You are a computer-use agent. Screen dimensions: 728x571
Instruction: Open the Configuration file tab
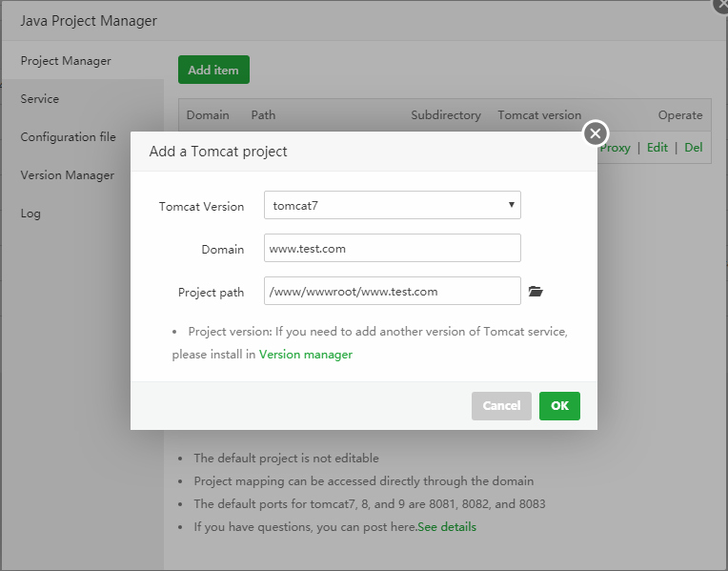tap(68, 137)
